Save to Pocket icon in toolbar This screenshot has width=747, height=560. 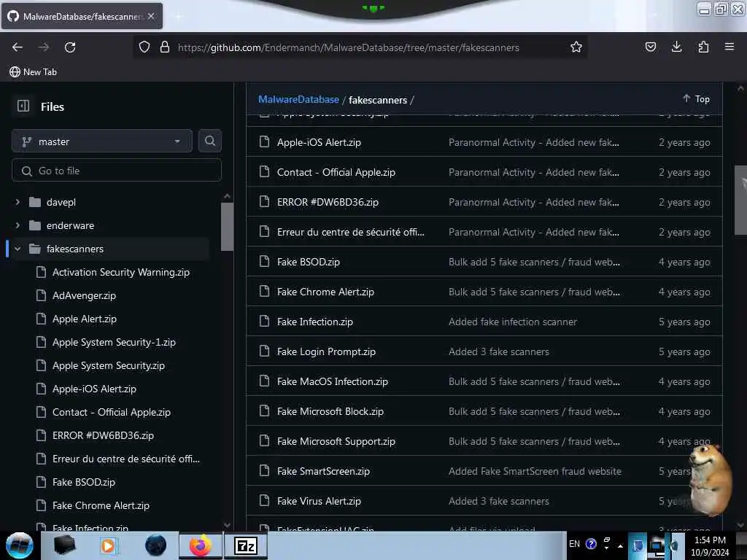point(650,47)
